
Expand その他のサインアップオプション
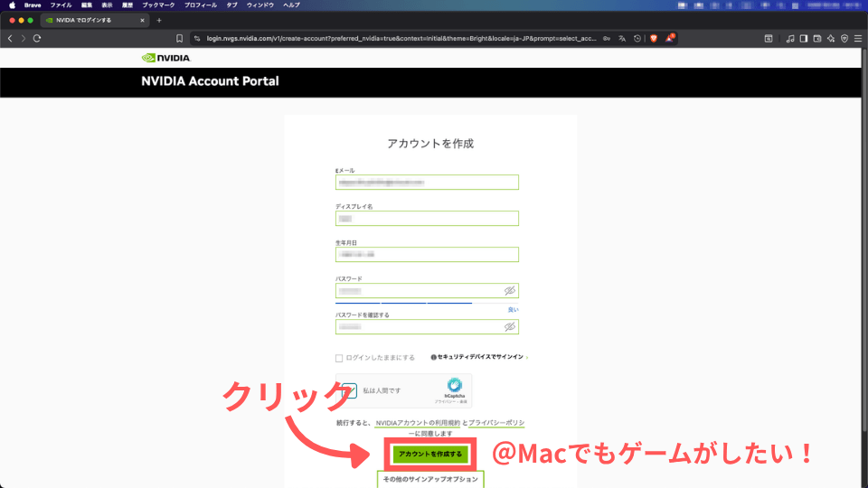click(430, 479)
